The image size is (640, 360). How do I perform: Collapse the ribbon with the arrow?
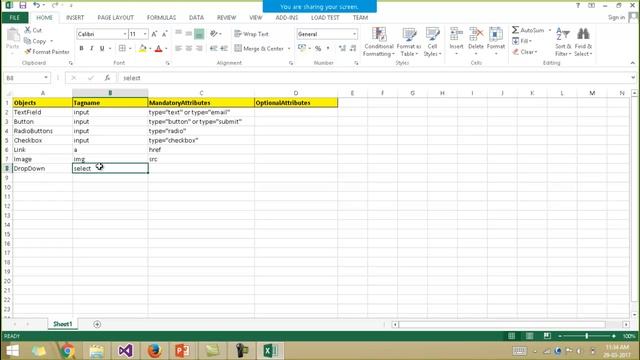click(x=632, y=63)
